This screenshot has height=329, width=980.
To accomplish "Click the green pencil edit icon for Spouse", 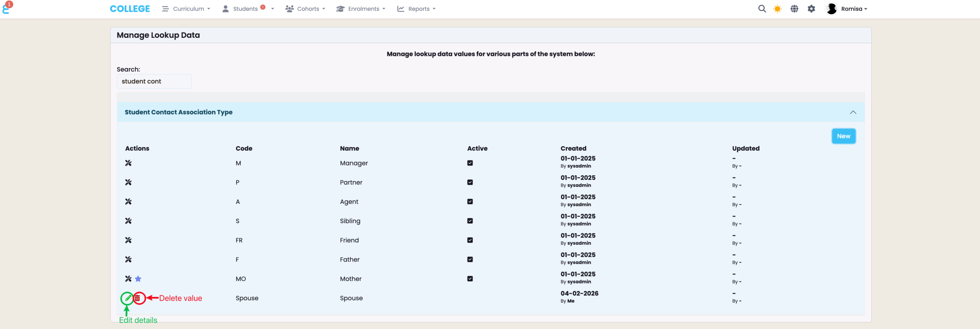I will click(x=128, y=298).
